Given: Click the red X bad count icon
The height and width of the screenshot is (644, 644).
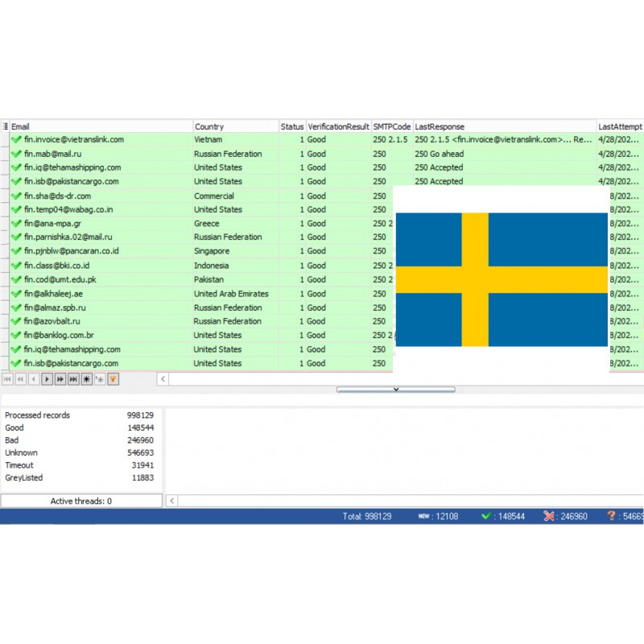Looking at the screenshot, I should coord(549,516).
